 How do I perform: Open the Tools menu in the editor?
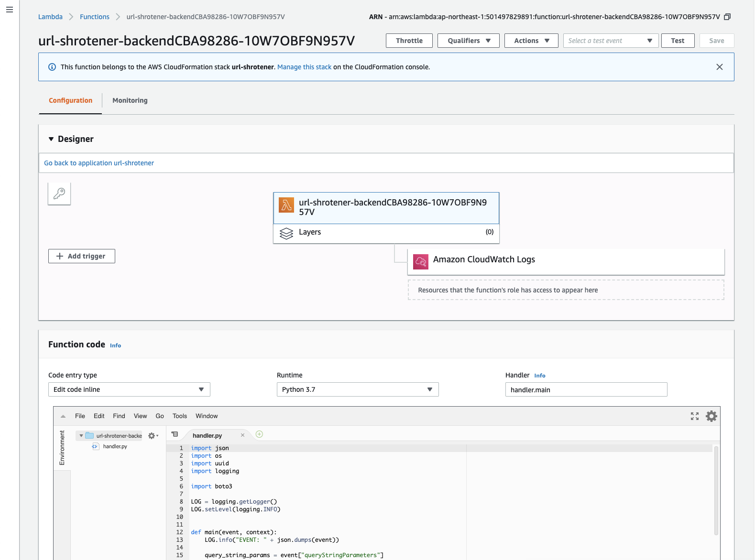point(180,416)
